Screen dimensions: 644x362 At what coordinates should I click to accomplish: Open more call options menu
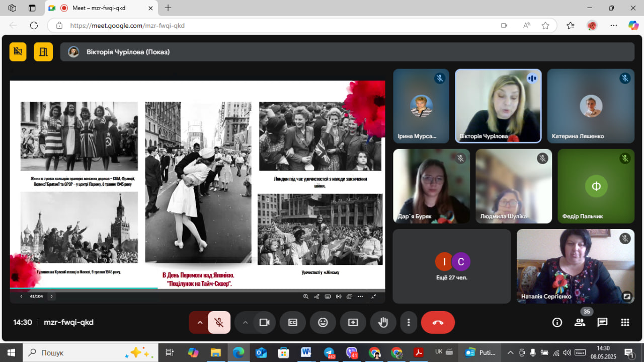click(409, 323)
